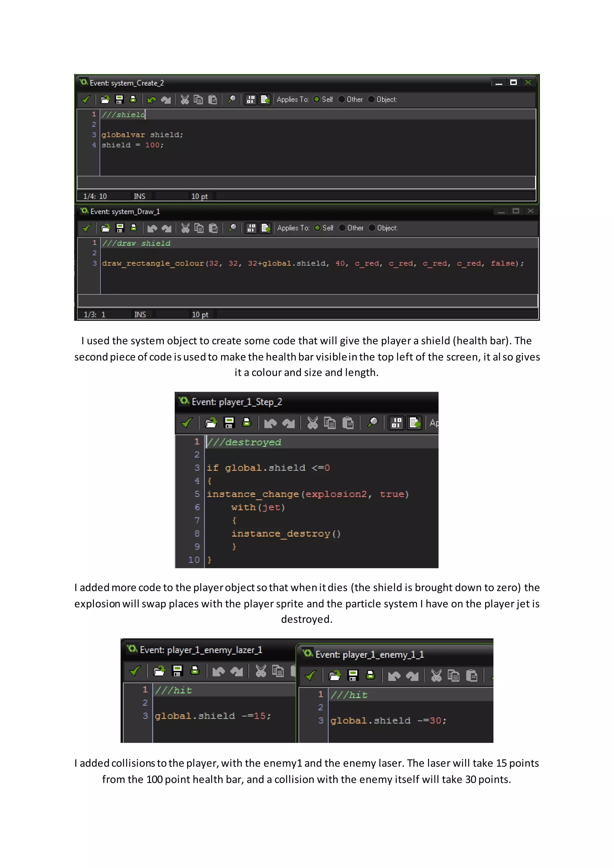The image size is (614, 868).
Task: Cut scissors icon in system_Draw_1 toolbar
Action: tap(185, 228)
